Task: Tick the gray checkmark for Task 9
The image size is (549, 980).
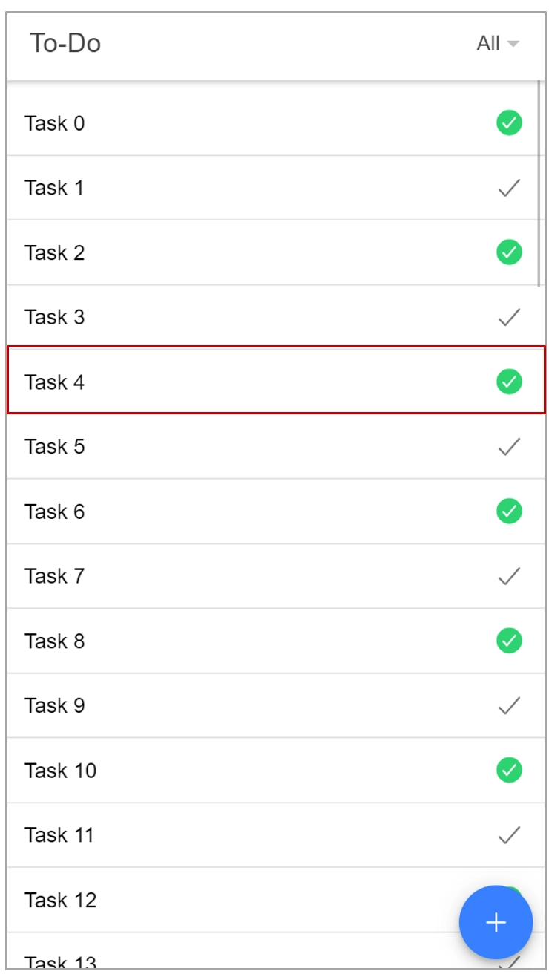Action: pos(509,705)
